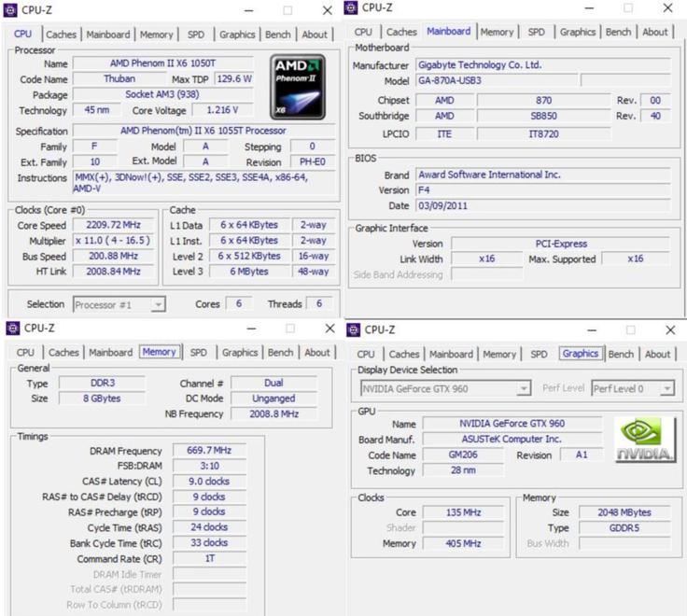Open SPD tab in the CPU window
The height and width of the screenshot is (616, 687).
coord(196,35)
